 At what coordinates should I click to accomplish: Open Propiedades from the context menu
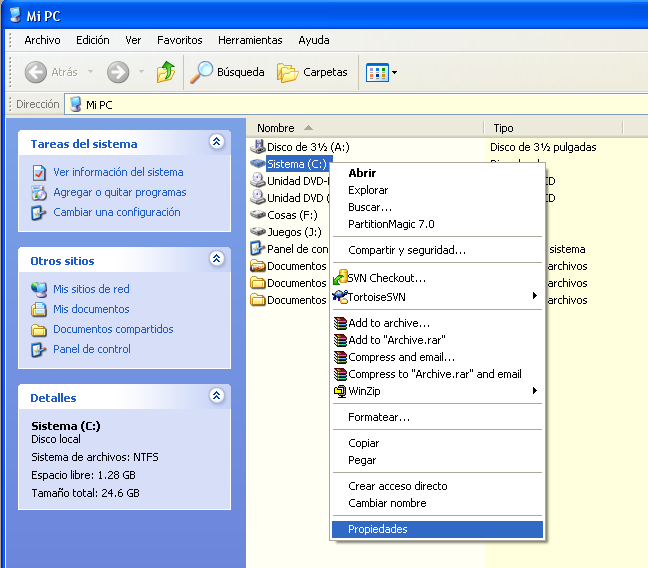tap(437, 529)
